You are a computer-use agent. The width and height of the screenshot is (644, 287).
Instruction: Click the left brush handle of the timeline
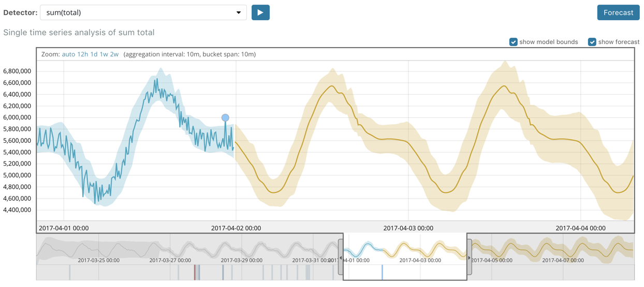341,258
